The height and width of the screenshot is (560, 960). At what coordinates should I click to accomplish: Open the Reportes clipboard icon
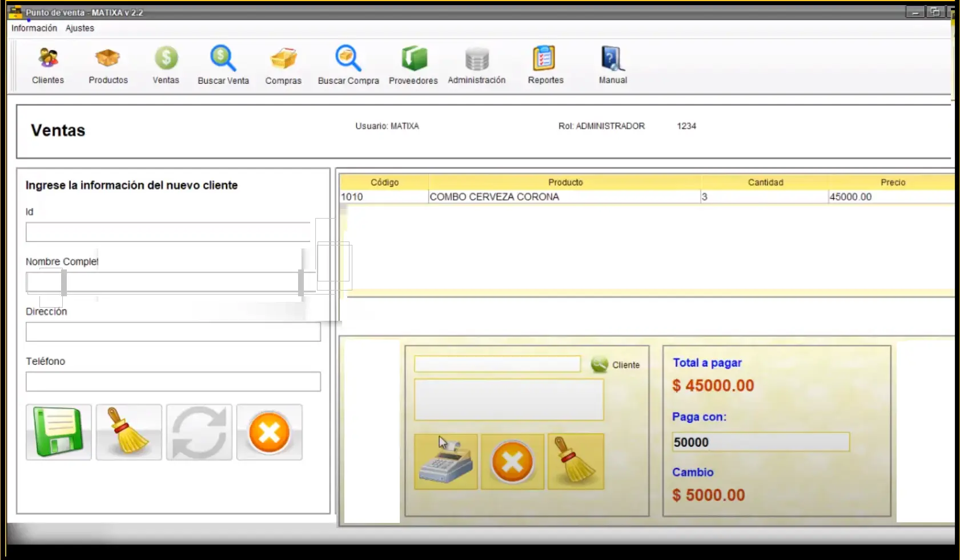tap(545, 65)
